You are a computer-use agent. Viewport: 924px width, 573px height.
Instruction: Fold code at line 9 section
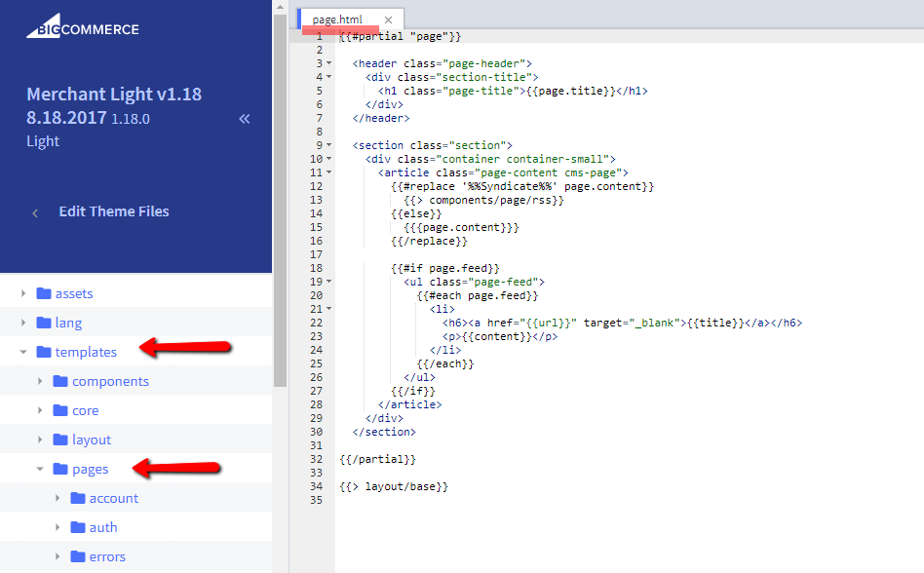(x=329, y=145)
